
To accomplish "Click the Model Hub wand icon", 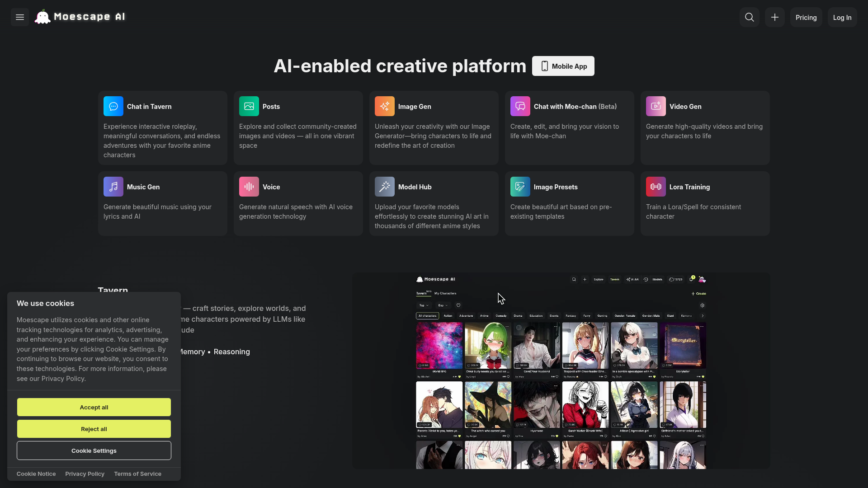I will (385, 187).
